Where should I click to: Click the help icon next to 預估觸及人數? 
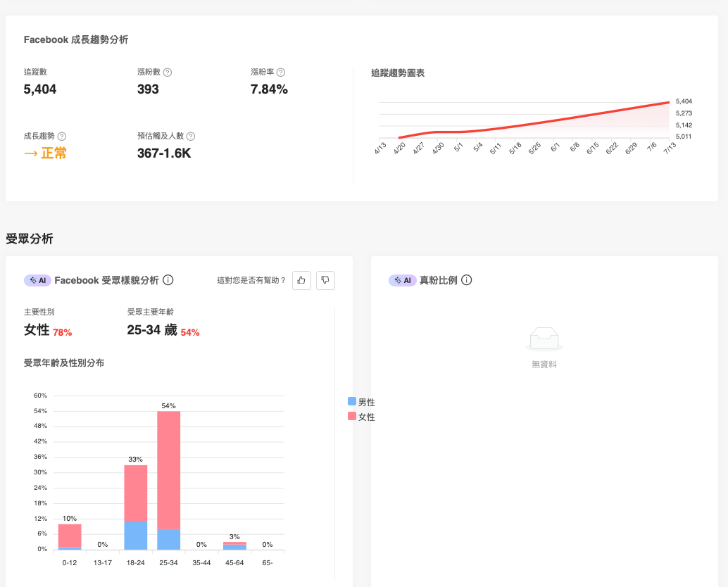point(191,137)
